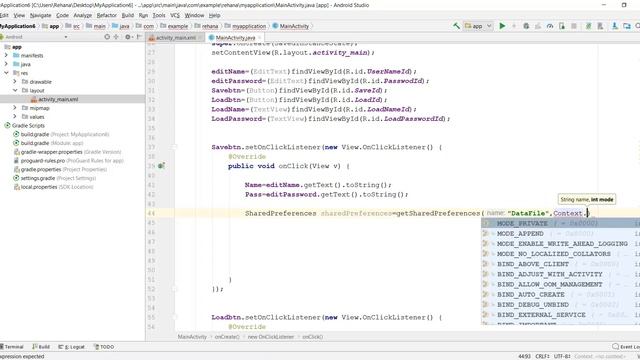Select activity_main.xml in project tree
This screenshot has width=640, height=360.
[58, 99]
